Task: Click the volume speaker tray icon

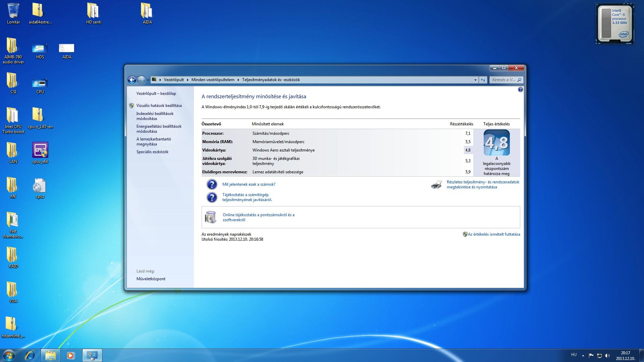Action: tap(607, 356)
